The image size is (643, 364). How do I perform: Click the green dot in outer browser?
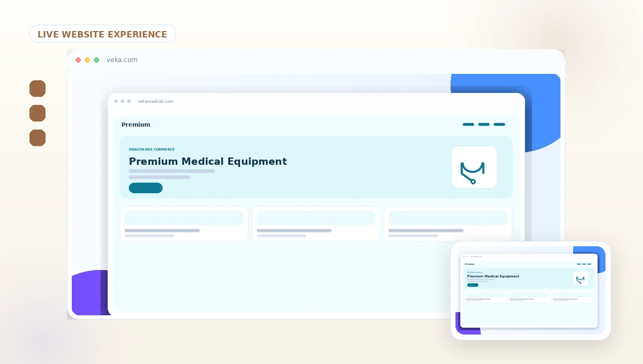coord(96,60)
